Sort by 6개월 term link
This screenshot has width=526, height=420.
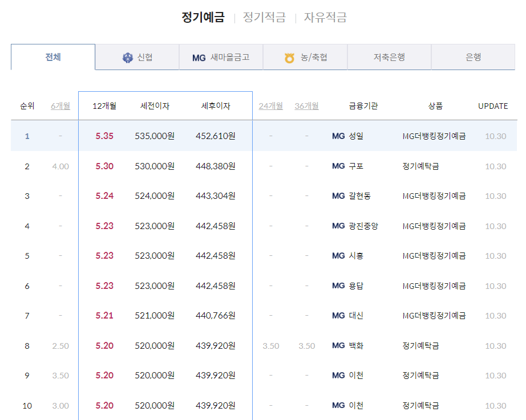point(60,106)
